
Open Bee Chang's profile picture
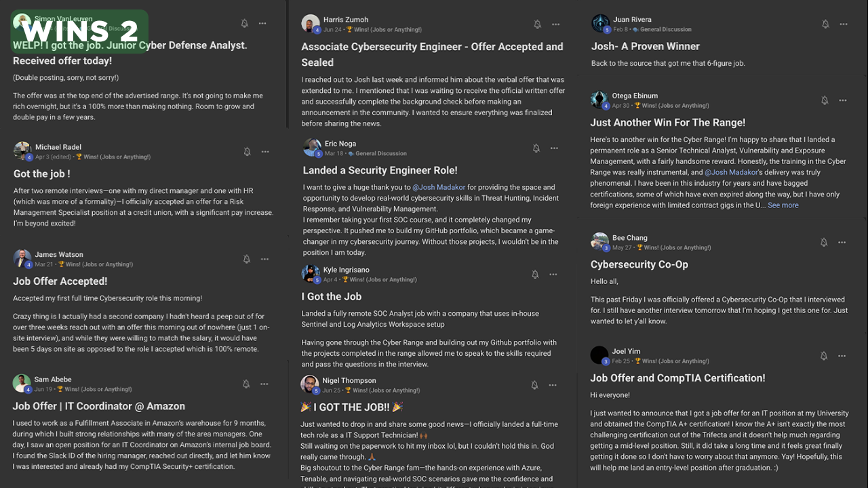tap(599, 241)
